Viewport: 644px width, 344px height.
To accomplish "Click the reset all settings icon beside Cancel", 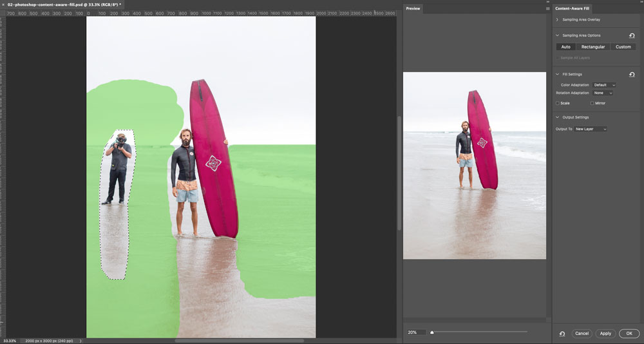I will pyautogui.click(x=562, y=334).
